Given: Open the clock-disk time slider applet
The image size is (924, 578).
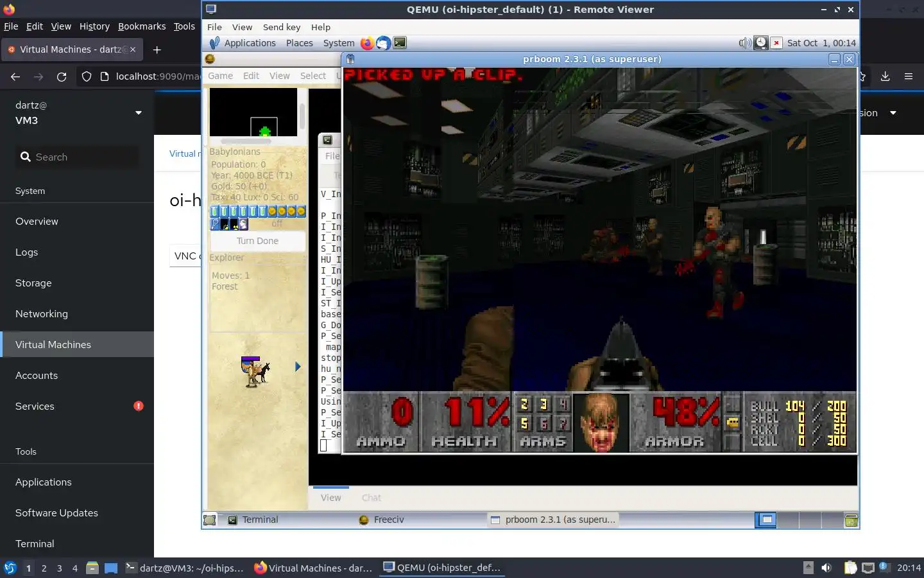Looking at the screenshot, I should [760, 43].
